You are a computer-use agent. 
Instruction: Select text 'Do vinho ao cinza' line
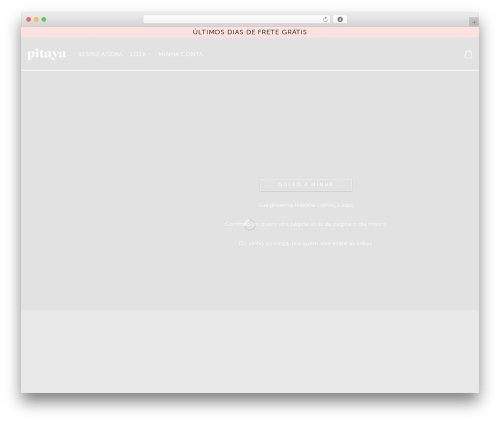(x=305, y=243)
